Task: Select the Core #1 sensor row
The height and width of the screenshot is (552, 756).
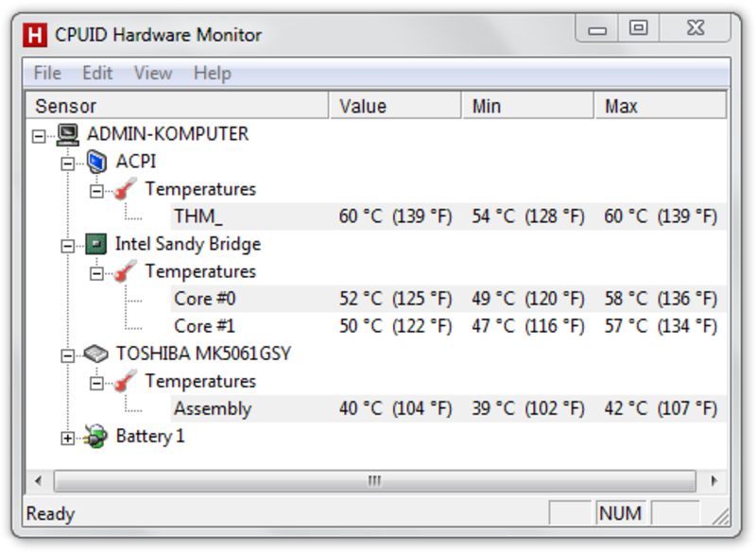Action: 448,326
